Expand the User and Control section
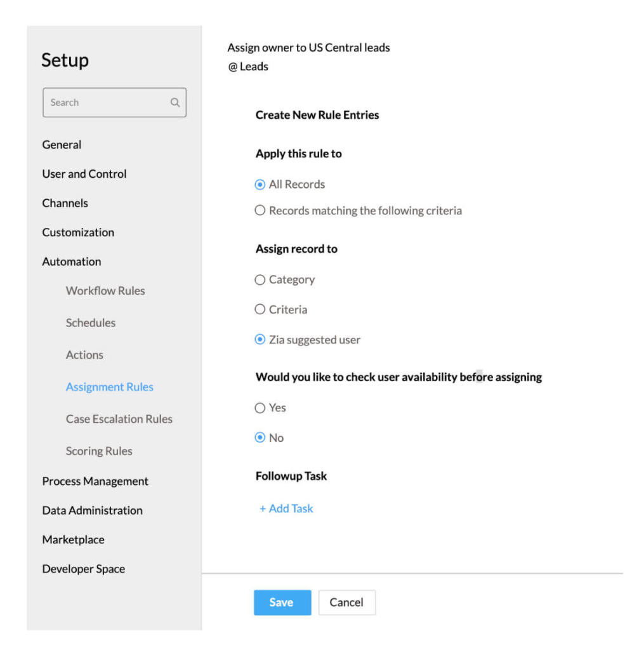 pyautogui.click(x=84, y=174)
